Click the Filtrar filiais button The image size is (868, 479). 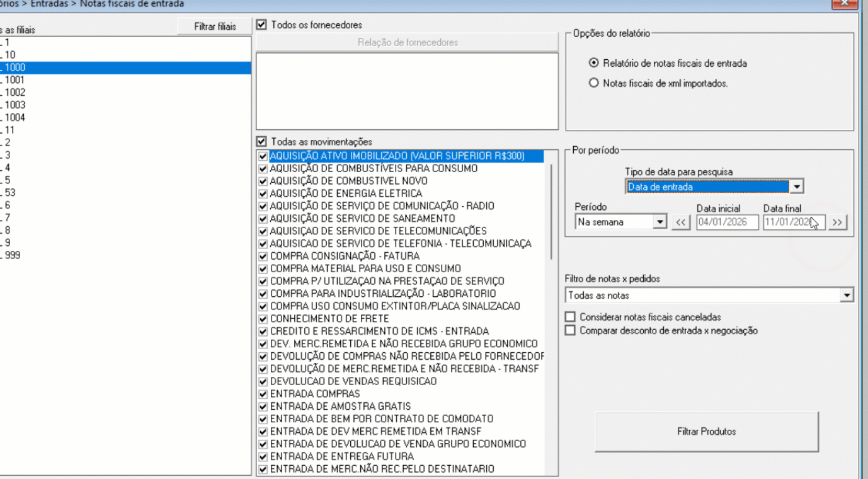click(215, 26)
